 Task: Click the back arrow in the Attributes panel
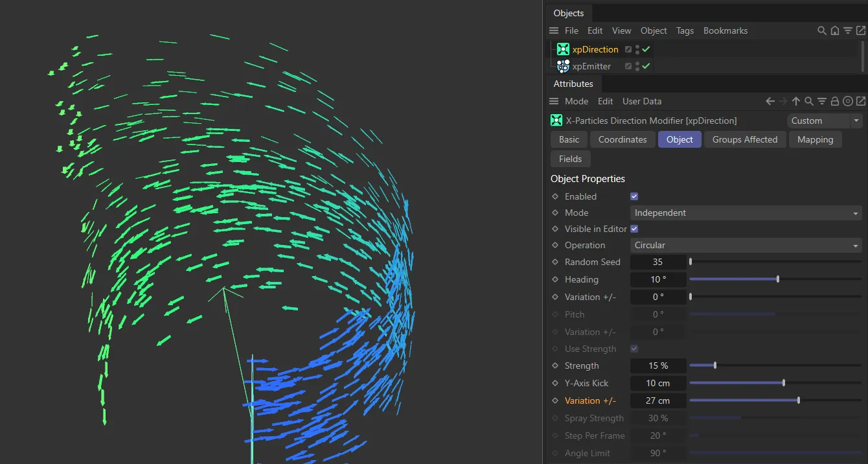pos(769,101)
